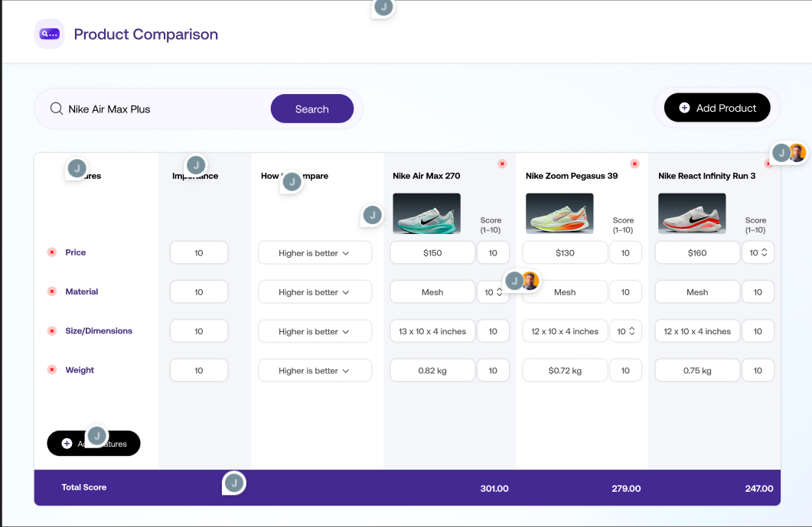Open comment pin on How to Compare header
812x527 pixels.
(292, 182)
